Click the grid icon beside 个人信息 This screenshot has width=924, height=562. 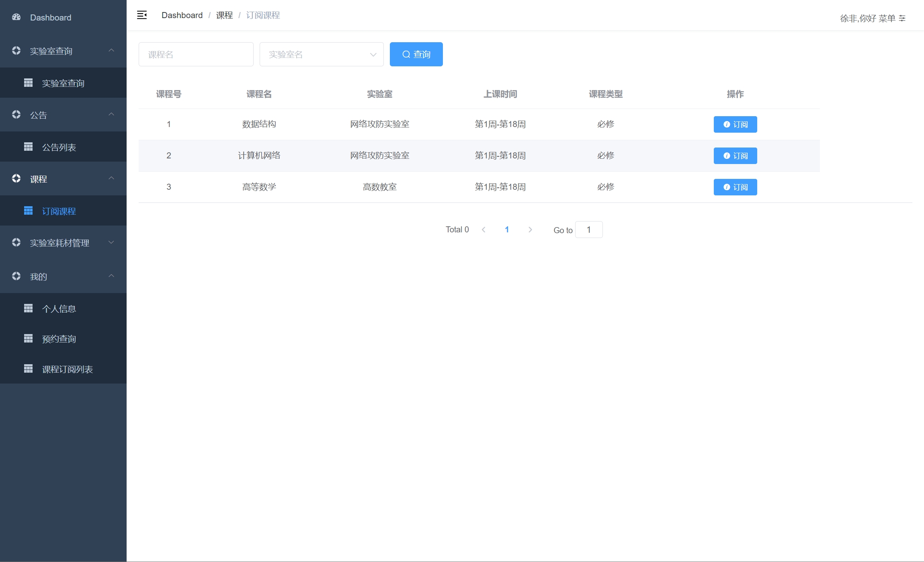(28, 308)
